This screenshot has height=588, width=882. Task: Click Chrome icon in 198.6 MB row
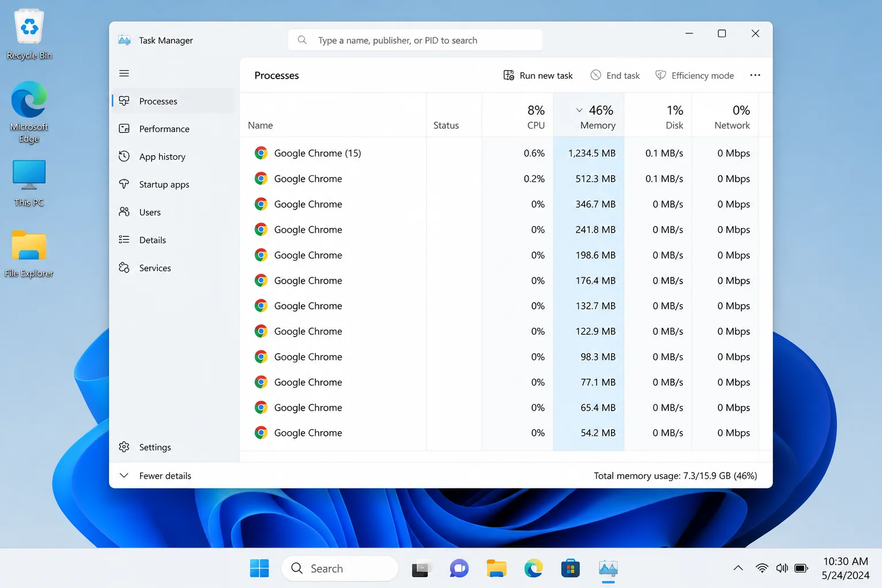261,255
